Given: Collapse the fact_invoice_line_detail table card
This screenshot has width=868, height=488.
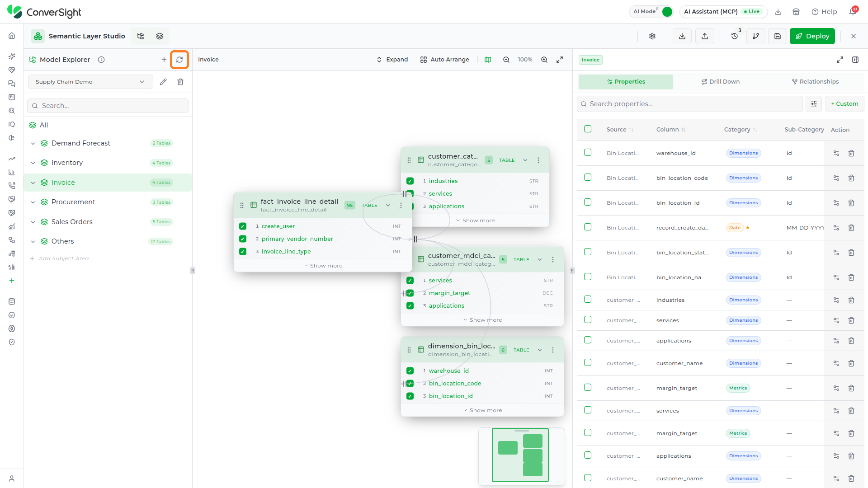Looking at the screenshot, I should click(x=388, y=206).
